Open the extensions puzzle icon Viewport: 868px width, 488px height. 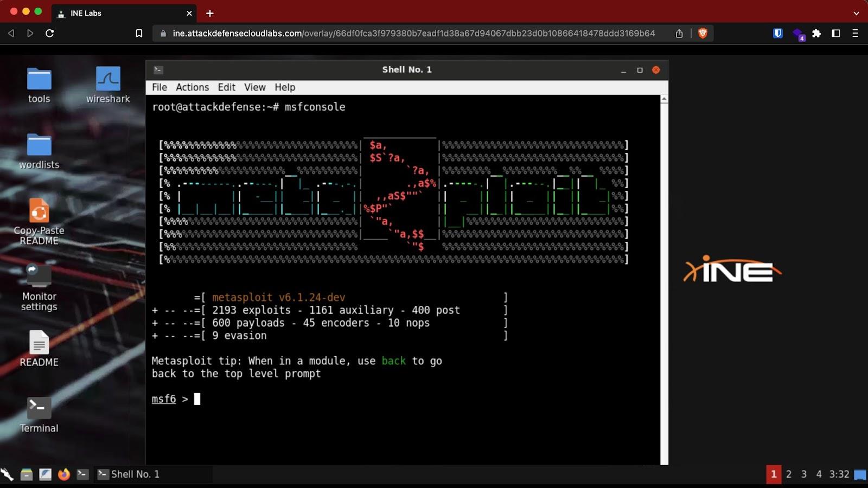[x=816, y=33]
